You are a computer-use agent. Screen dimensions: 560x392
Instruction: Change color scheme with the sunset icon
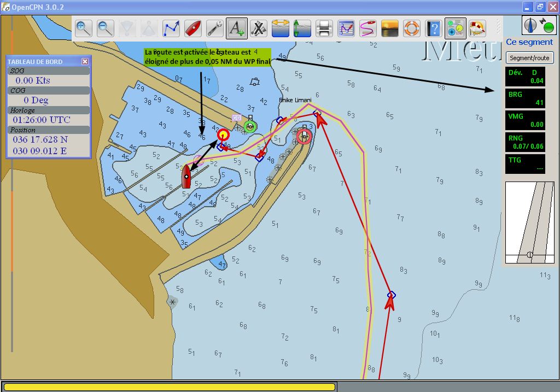[x=390, y=28]
